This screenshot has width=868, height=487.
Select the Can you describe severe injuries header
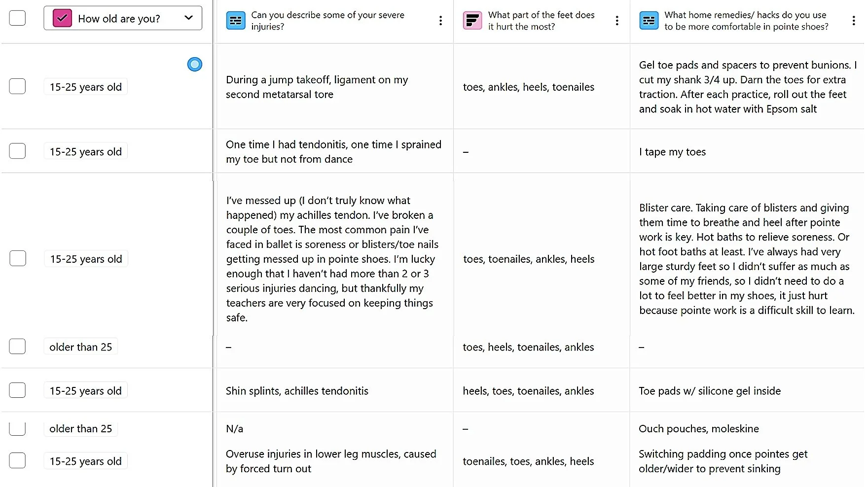(x=334, y=21)
